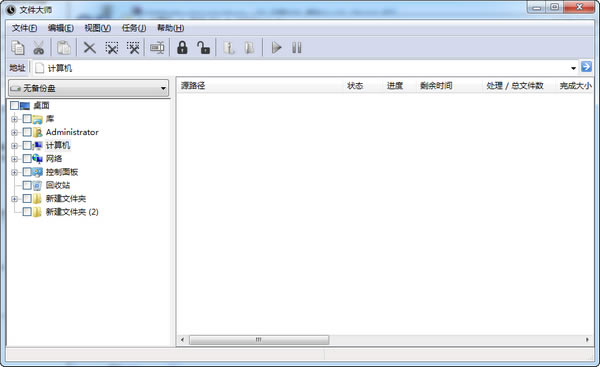Viewport: 600px width, 367px height.
Task: Tick the 库 checkbox
Action: (27, 119)
